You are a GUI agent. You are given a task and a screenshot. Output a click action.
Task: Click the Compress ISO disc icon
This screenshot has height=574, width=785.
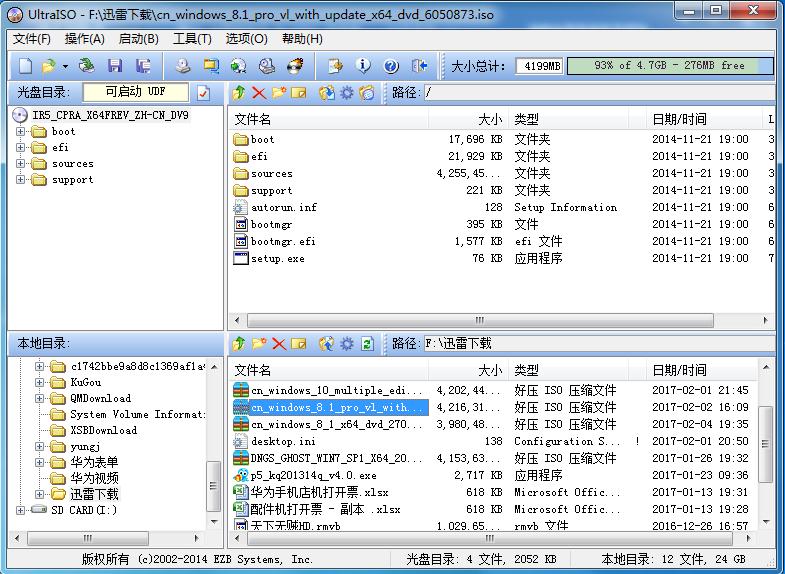coord(238,66)
